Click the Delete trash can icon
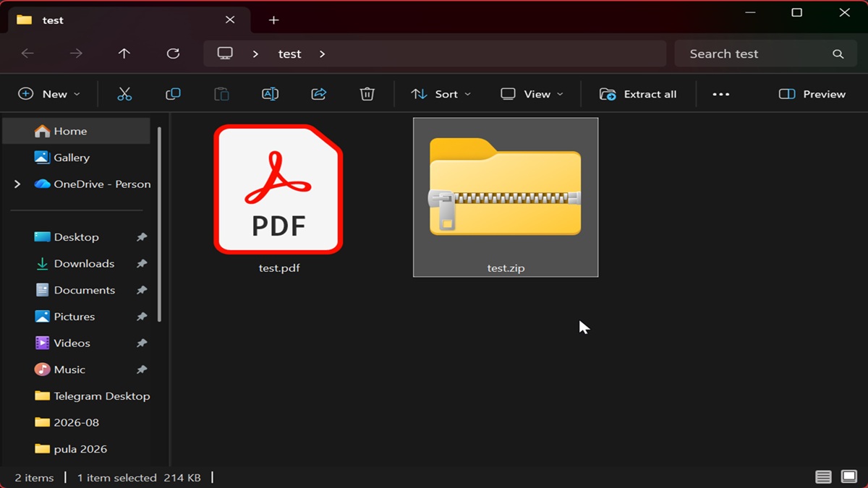 click(367, 94)
